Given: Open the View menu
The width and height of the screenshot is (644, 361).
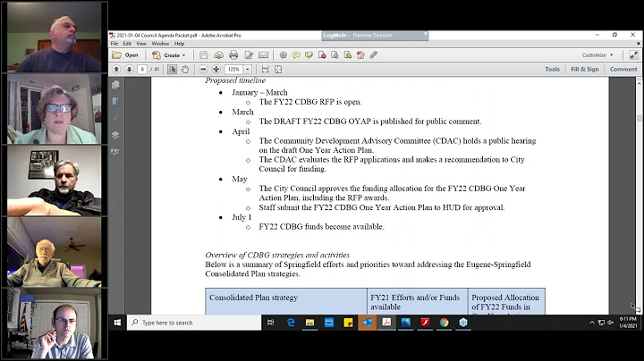Looking at the screenshot, I should (x=141, y=44).
